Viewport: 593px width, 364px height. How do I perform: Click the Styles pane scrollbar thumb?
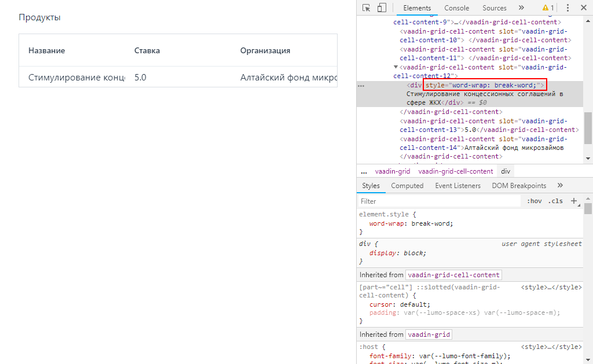588,209
